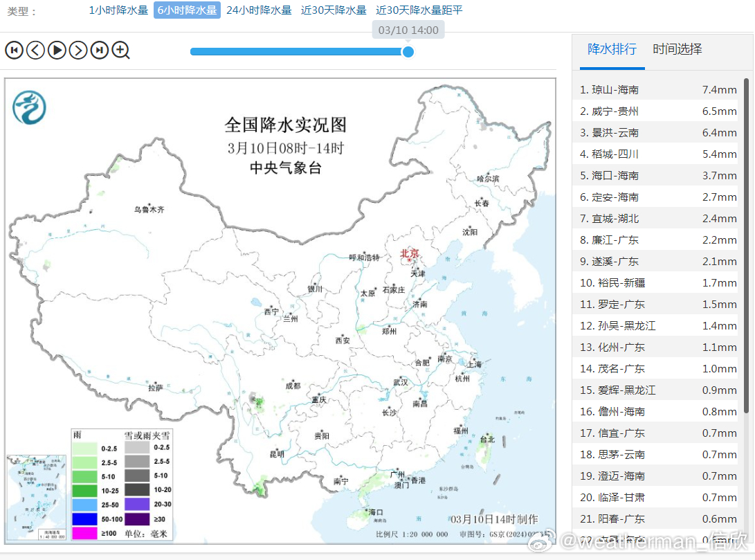The height and width of the screenshot is (560, 755).
Task: Select the zoom-in magnifier tool
Action: (x=121, y=50)
